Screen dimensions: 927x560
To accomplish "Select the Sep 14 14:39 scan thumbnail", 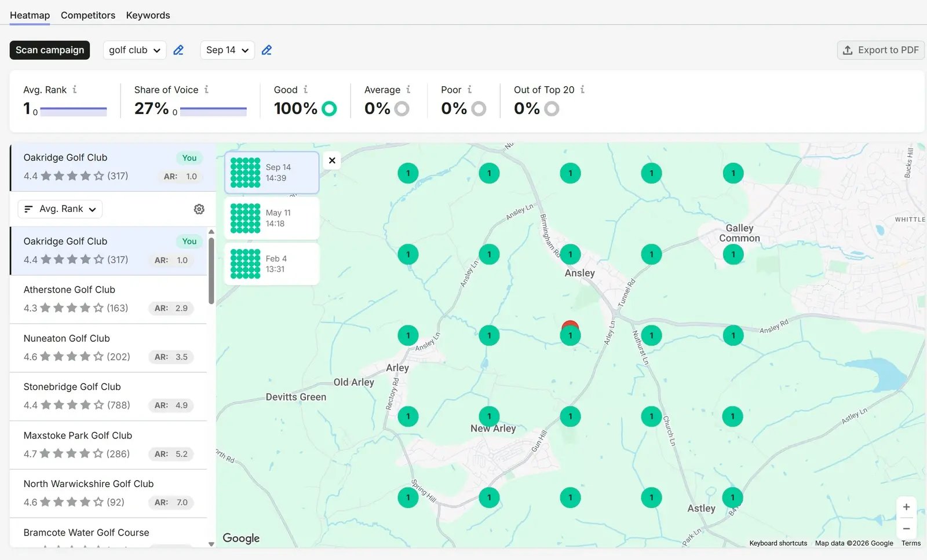I will (272, 173).
